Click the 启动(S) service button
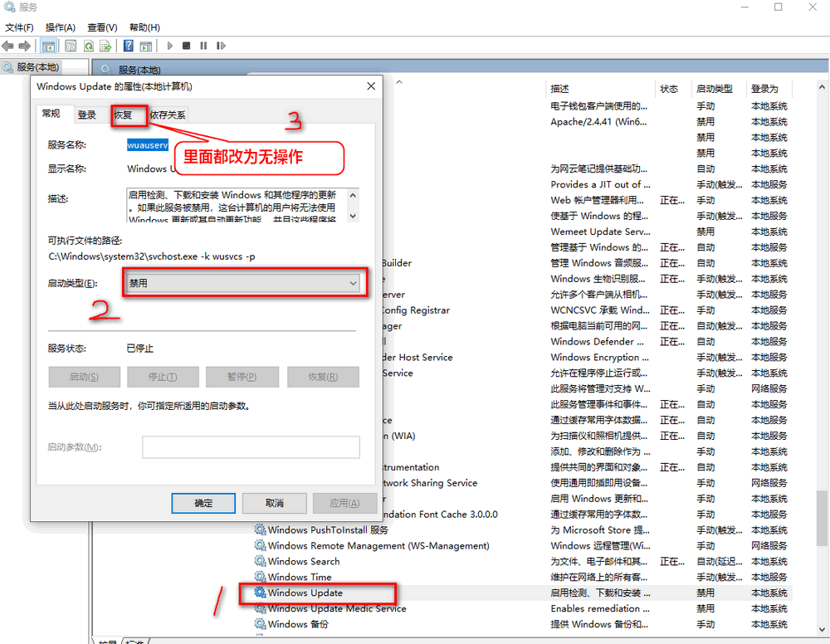Viewport: 830px width, 644px height. pos(84,377)
